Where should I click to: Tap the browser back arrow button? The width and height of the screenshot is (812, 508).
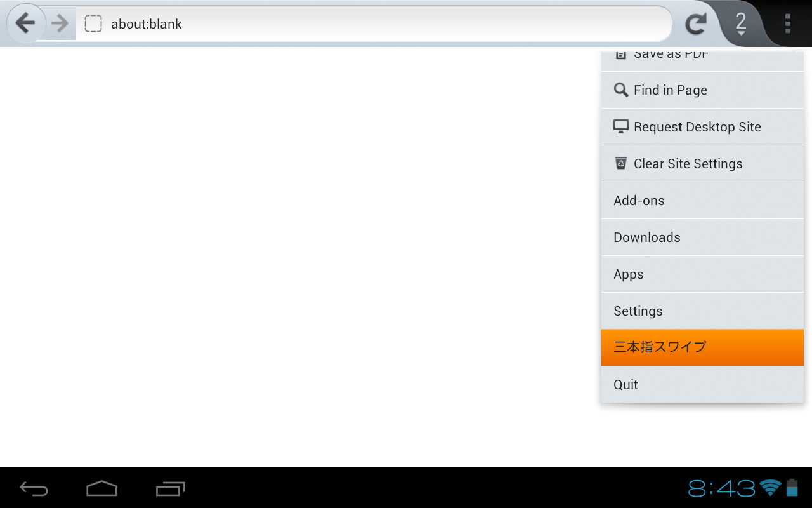[x=25, y=23]
